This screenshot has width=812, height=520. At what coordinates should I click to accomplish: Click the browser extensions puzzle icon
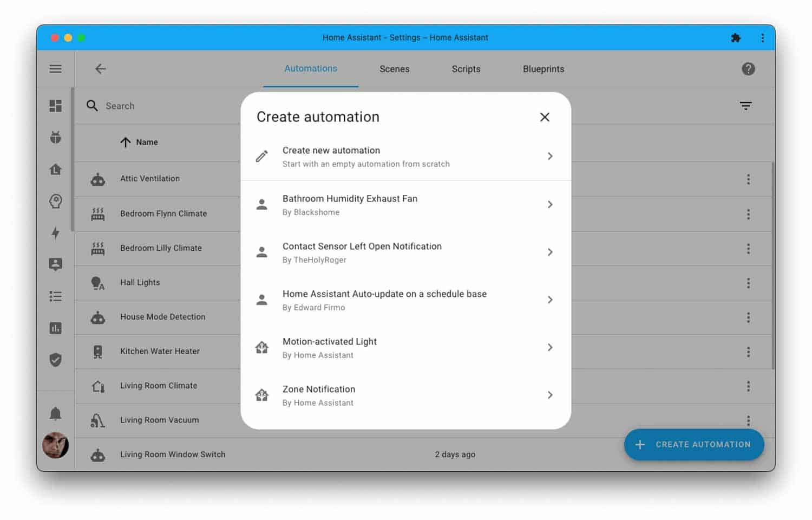click(735, 38)
